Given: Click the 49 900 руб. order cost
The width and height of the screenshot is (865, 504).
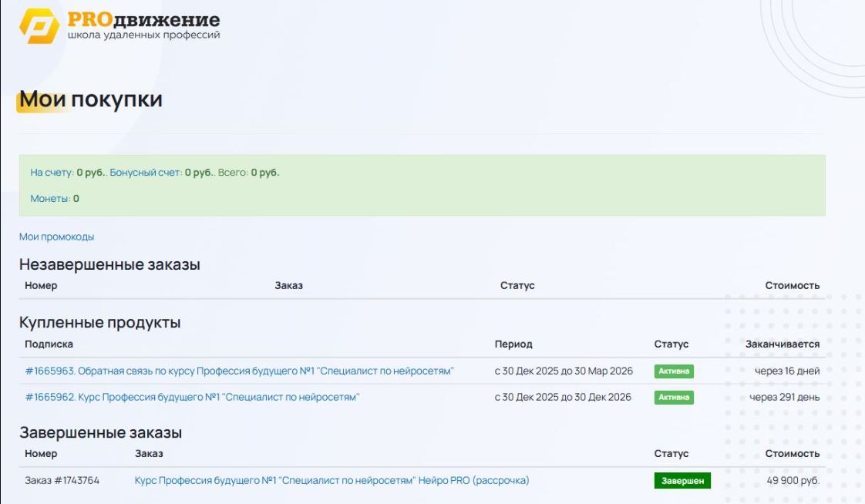Looking at the screenshot, I should pos(793,480).
